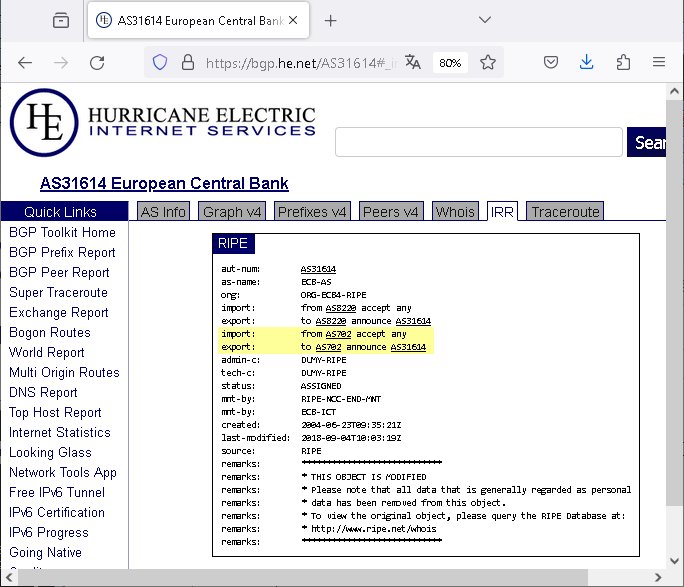Open Internet Statistics link

coord(60,433)
